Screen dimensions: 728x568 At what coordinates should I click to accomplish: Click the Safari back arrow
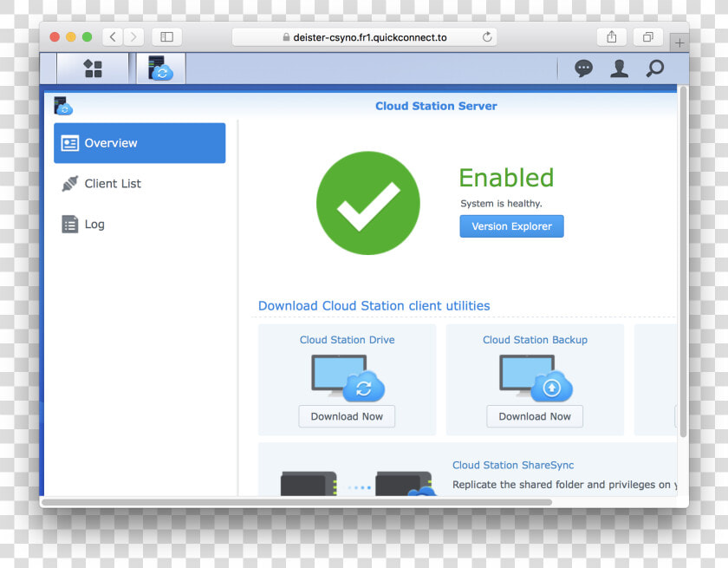pyautogui.click(x=113, y=36)
